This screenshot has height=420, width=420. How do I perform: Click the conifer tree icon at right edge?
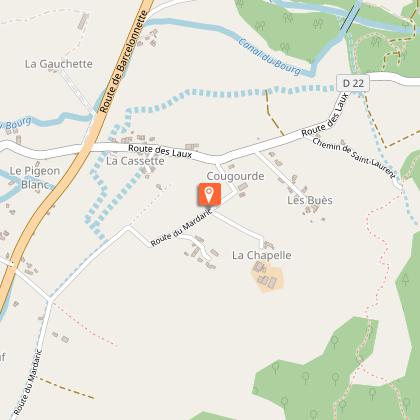click(x=405, y=279)
